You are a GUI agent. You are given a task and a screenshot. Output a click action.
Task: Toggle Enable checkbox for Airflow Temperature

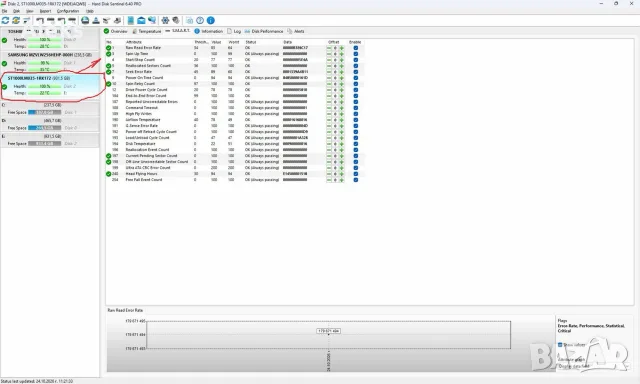click(x=356, y=120)
